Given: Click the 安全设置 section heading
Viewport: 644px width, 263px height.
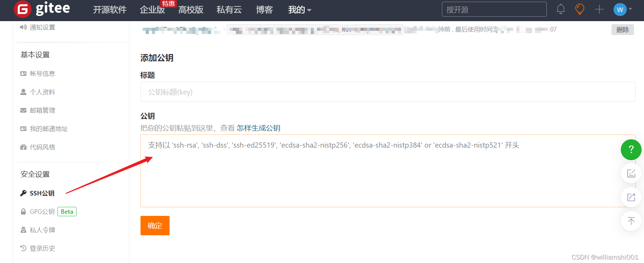Looking at the screenshot, I should click(x=35, y=174).
